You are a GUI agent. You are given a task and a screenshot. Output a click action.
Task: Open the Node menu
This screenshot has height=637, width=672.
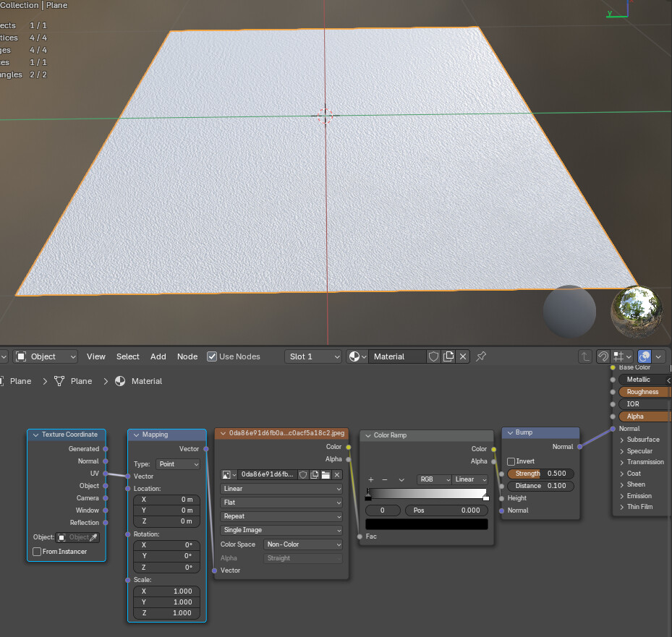click(x=187, y=356)
